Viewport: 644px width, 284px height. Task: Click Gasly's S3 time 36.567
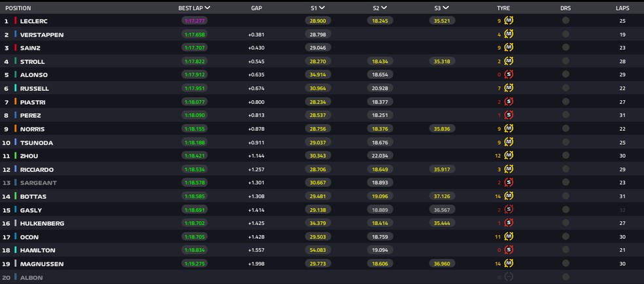pyautogui.click(x=442, y=209)
